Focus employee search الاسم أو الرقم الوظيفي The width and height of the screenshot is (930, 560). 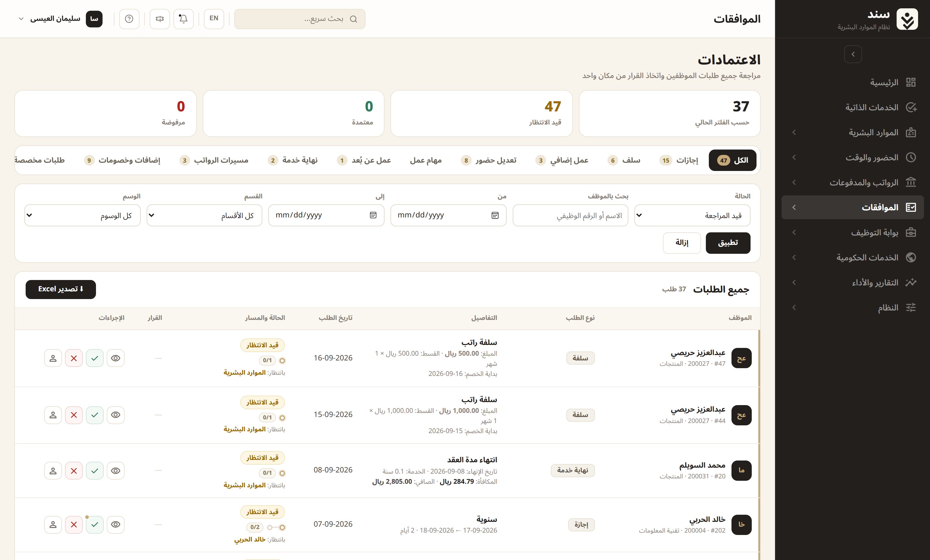570,215
